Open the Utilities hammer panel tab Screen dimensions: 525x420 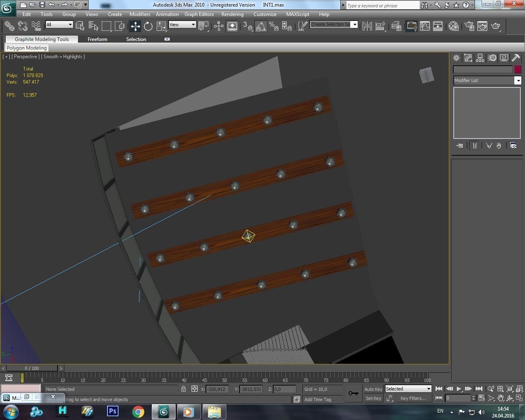tap(516, 58)
